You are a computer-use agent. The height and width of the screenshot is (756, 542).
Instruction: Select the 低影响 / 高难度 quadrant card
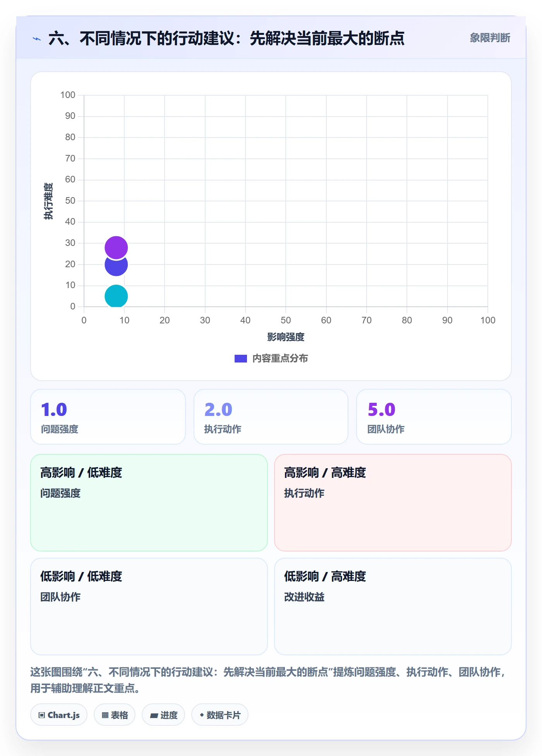[x=393, y=607]
